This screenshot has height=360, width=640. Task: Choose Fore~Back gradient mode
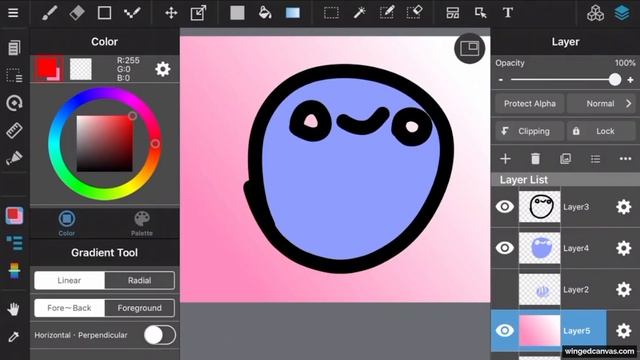pos(69,308)
